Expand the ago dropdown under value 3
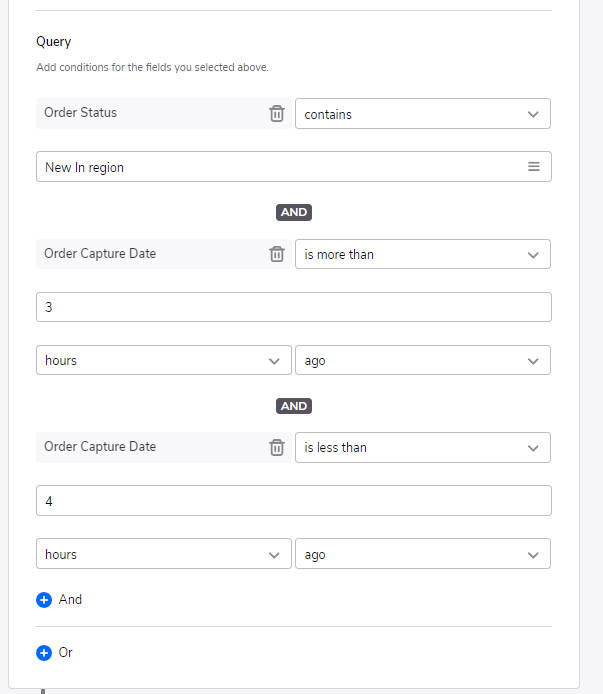This screenshot has width=603, height=694. tap(423, 360)
